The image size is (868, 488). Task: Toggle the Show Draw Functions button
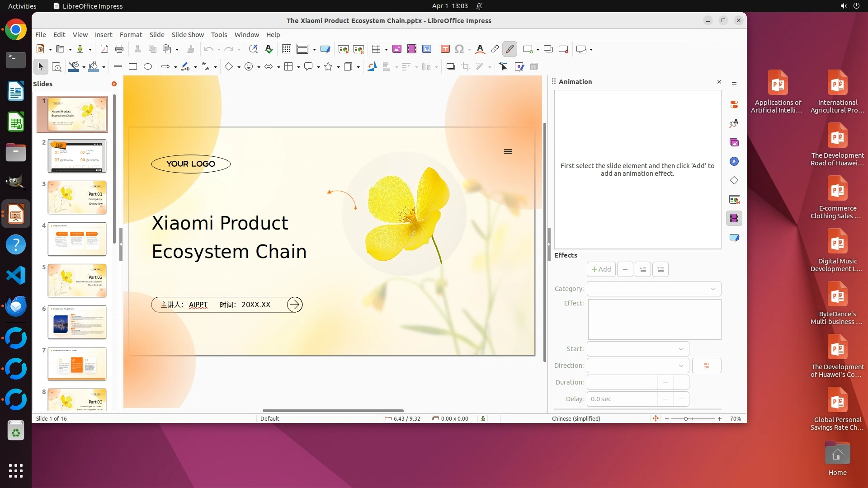point(509,49)
